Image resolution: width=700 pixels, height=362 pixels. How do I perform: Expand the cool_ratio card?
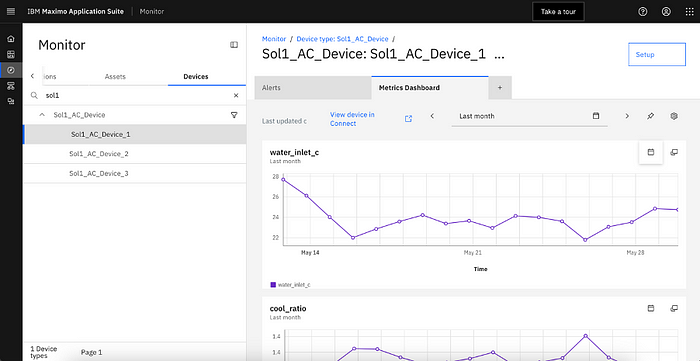point(674,308)
